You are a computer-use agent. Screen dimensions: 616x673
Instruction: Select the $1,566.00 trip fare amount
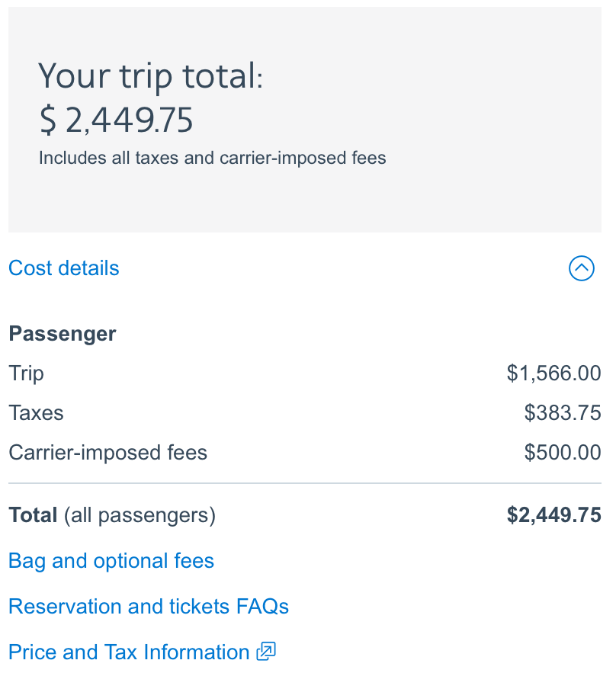click(553, 373)
